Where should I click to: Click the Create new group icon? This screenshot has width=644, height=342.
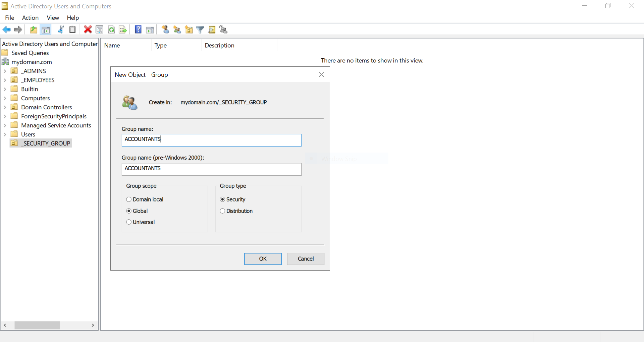(x=177, y=30)
